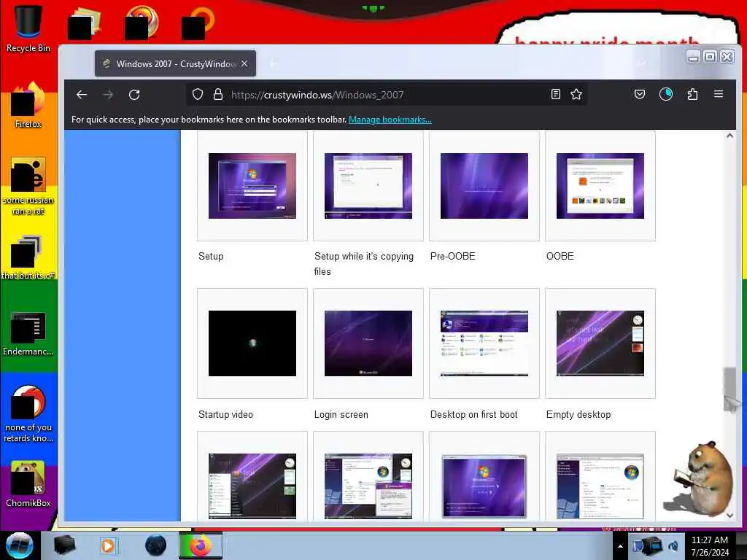Open the Firefox account circle icon
Screen dimensions: 747x560
click(x=666, y=94)
